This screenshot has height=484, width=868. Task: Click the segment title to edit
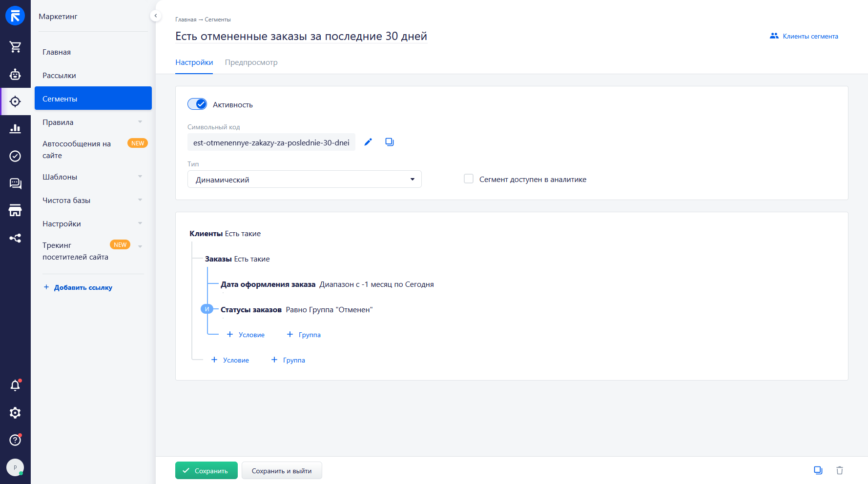pos(301,36)
